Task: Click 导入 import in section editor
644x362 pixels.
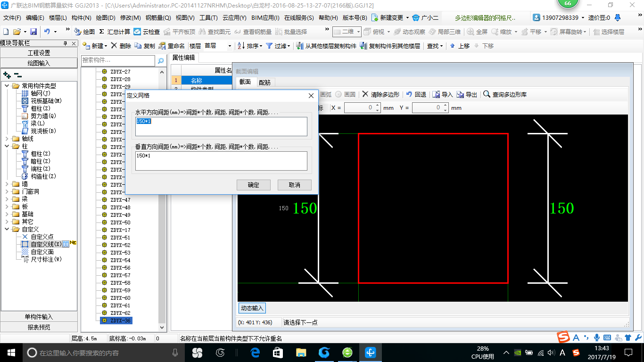Action: click(x=443, y=94)
